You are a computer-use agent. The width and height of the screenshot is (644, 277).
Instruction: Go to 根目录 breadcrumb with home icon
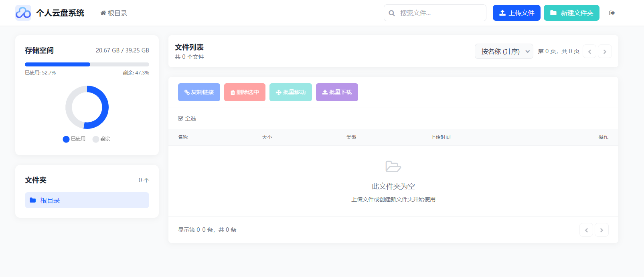point(114,13)
